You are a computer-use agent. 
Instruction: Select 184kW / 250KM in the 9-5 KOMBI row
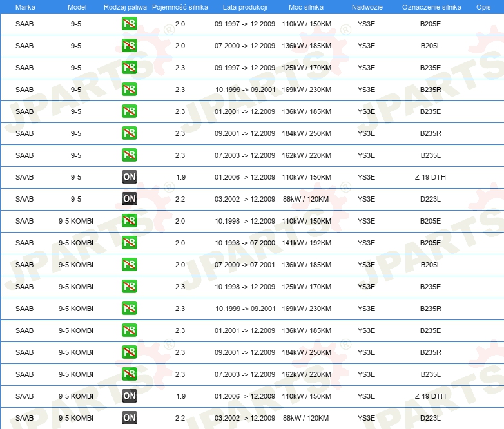tap(306, 352)
